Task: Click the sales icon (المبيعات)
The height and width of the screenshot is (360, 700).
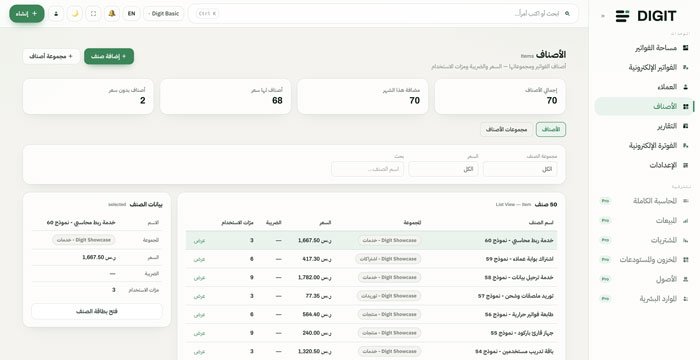Action: click(x=686, y=221)
